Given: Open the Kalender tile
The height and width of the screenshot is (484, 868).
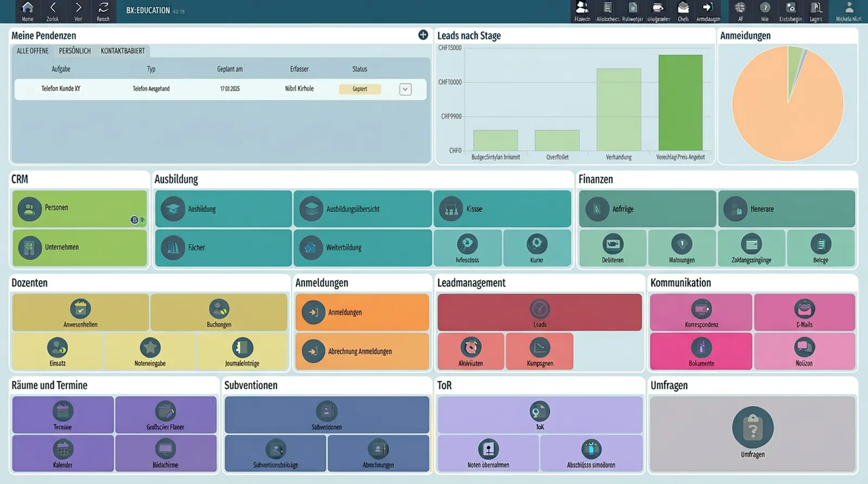Looking at the screenshot, I should tap(63, 453).
